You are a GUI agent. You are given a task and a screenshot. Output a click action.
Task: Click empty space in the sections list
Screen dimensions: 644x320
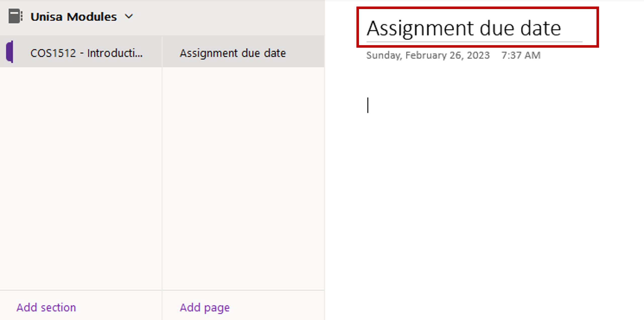(80, 176)
